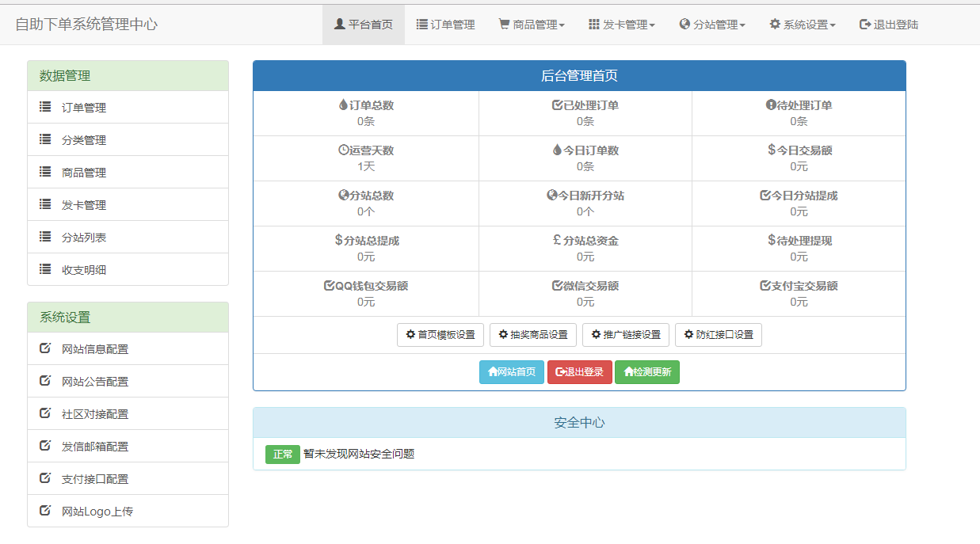The width and height of the screenshot is (980, 544).
Task: Click the list icon beside 订单管理 in sidebar
Action: [45, 107]
